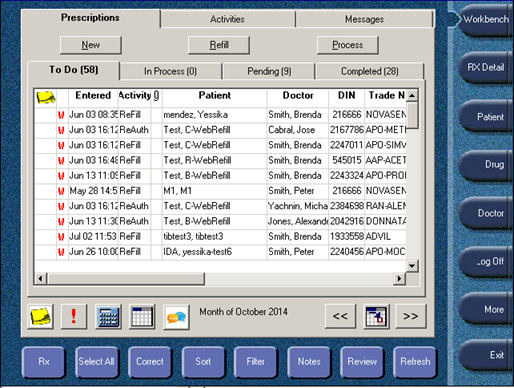This screenshot has width=514, height=388.
Task: Select the tibtest3 ADVIL prescription row
Action: coord(220,237)
